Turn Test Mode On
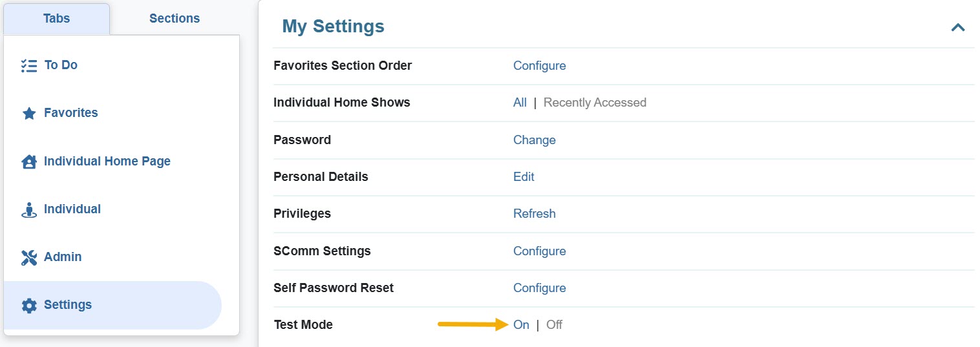 click(521, 325)
